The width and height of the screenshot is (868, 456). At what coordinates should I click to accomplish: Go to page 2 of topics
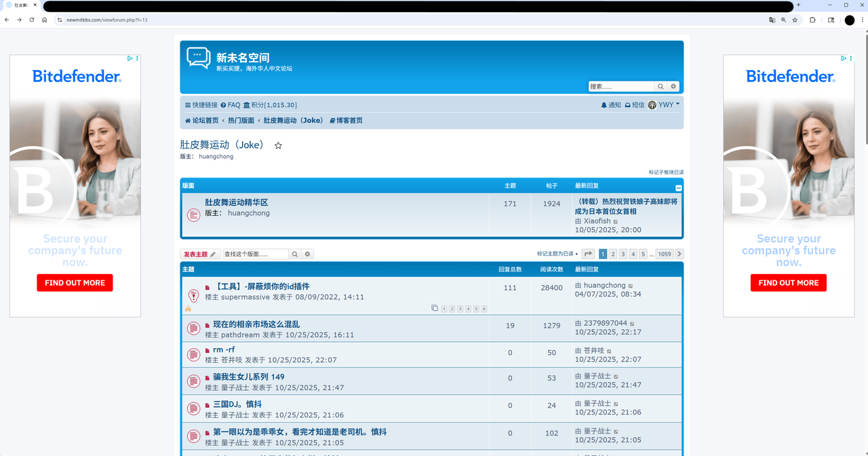coord(613,254)
